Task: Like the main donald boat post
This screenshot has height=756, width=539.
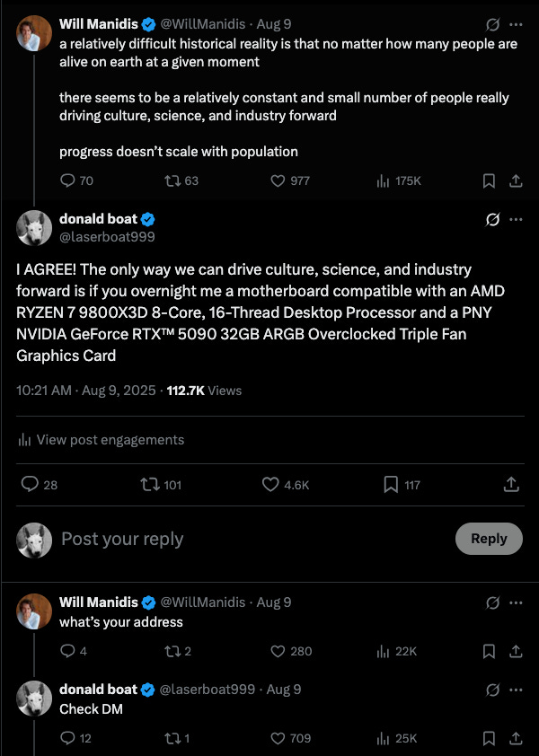Action: point(270,485)
